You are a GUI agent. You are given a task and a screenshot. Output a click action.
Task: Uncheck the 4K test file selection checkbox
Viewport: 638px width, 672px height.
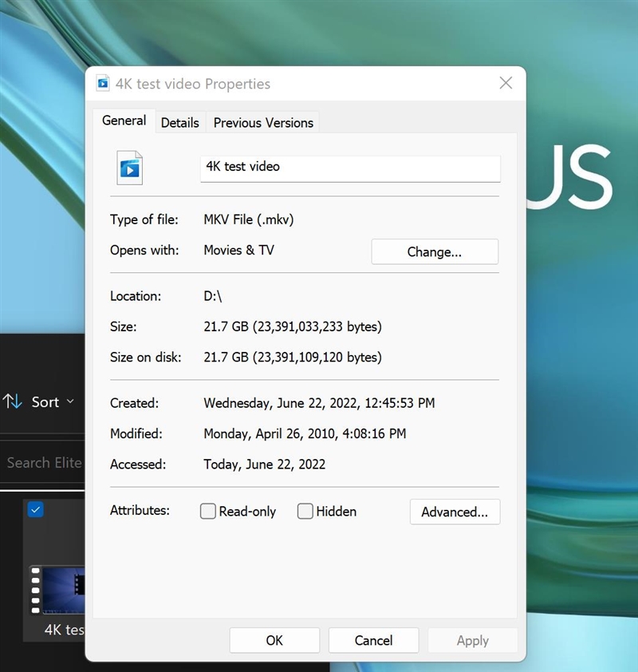(x=36, y=509)
